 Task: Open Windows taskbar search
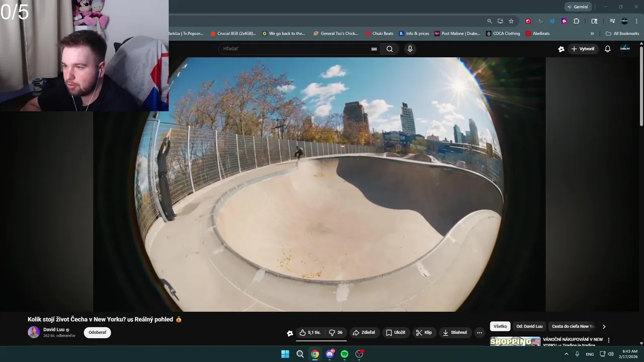pos(300,354)
